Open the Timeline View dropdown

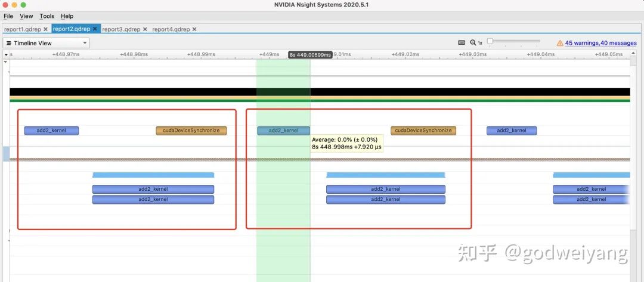tap(47, 43)
